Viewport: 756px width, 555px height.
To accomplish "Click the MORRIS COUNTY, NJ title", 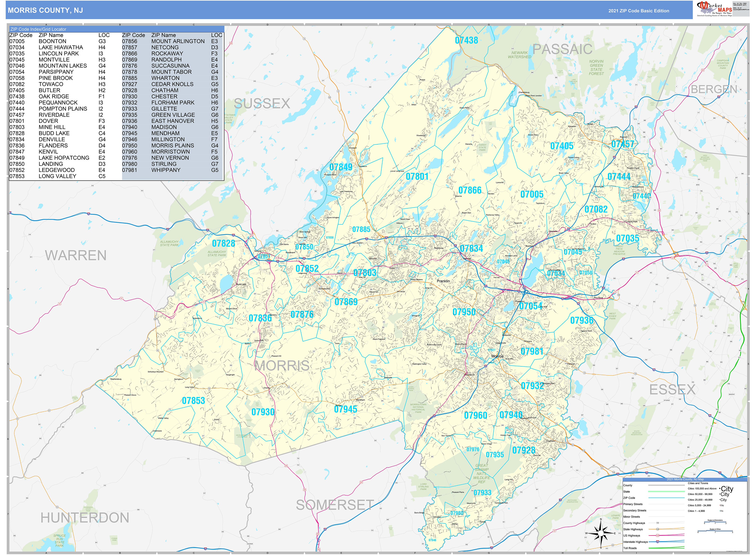I will (x=45, y=10).
